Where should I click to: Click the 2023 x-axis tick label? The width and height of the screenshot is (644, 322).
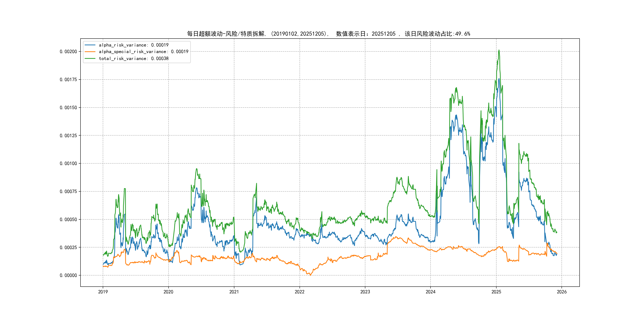click(x=365, y=292)
